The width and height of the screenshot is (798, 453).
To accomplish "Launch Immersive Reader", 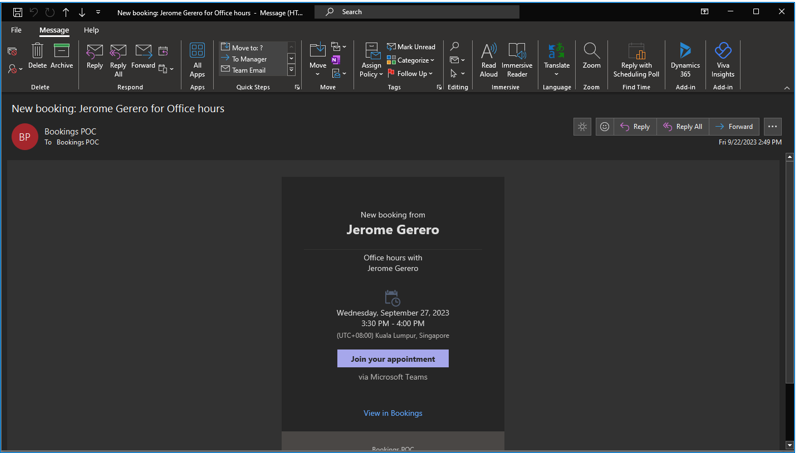I will [517, 59].
